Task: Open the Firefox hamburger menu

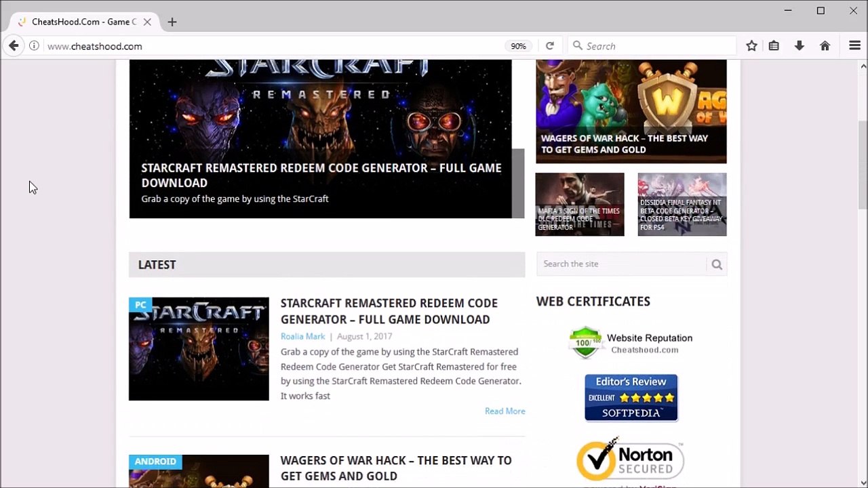Action: coord(854,46)
